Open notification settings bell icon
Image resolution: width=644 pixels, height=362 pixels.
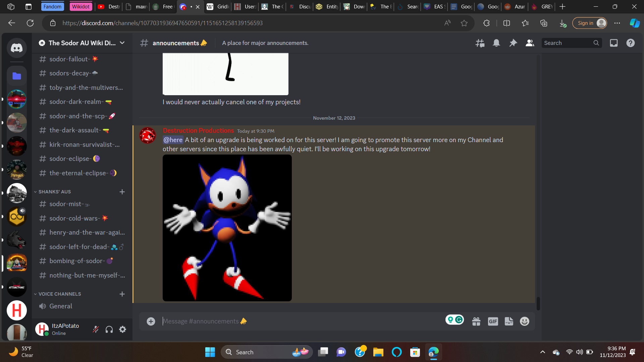point(496,43)
